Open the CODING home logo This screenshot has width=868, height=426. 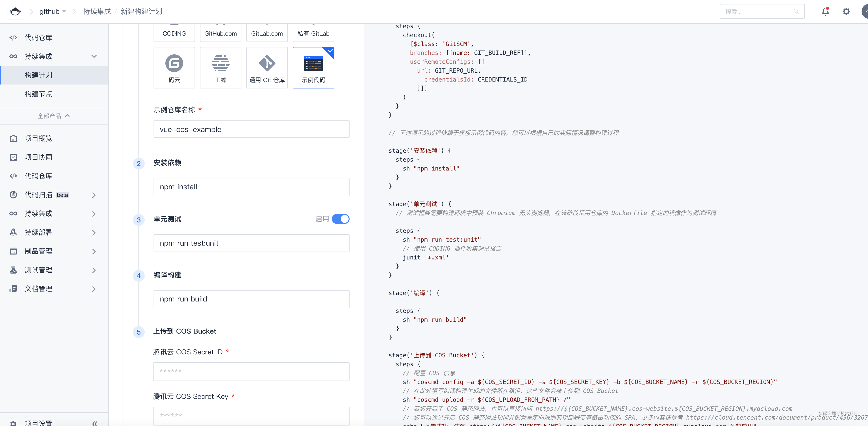[x=15, y=11]
